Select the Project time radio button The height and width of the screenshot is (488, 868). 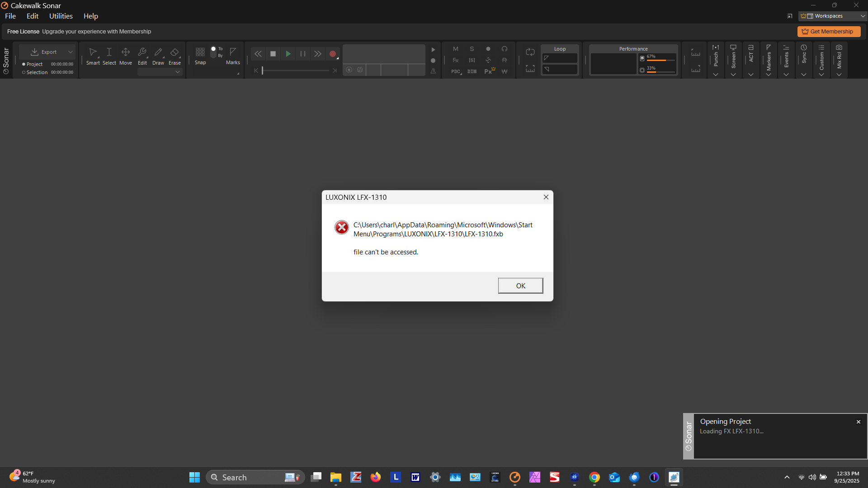24,64
